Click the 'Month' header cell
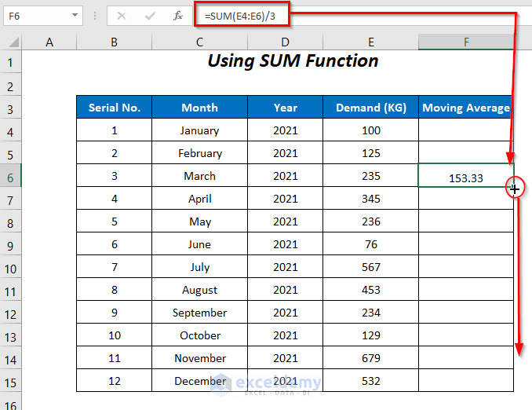The width and height of the screenshot is (532, 410). tap(199, 108)
